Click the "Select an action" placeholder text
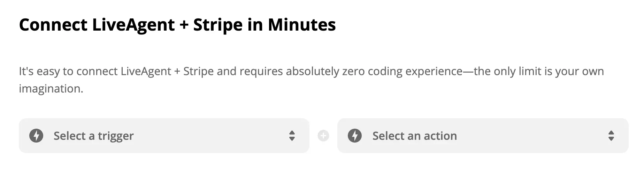The image size is (644, 169). (x=414, y=136)
